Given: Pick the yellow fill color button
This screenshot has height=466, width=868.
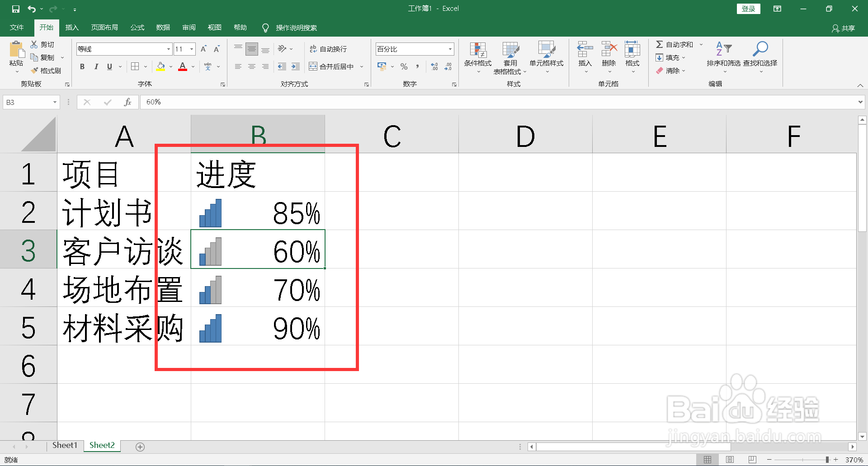Looking at the screenshot, I should 161,66.
